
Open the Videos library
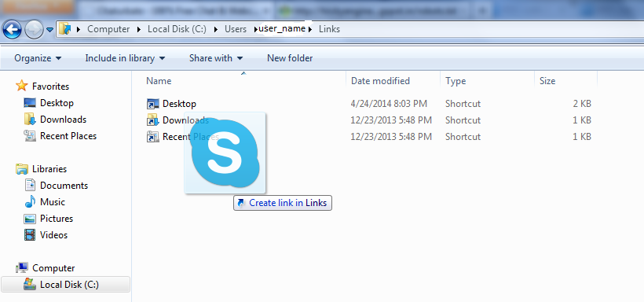tap(54, 235)
